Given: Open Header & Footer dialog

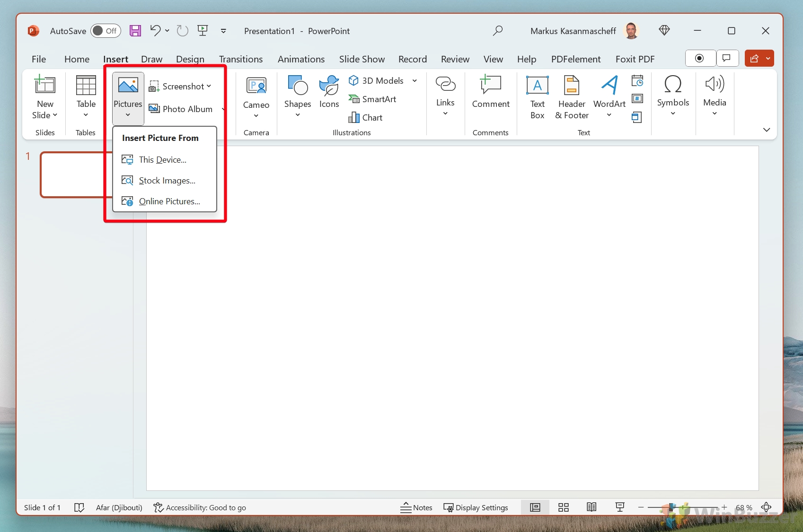Looking at the screenshot, I should click(572, 97).
